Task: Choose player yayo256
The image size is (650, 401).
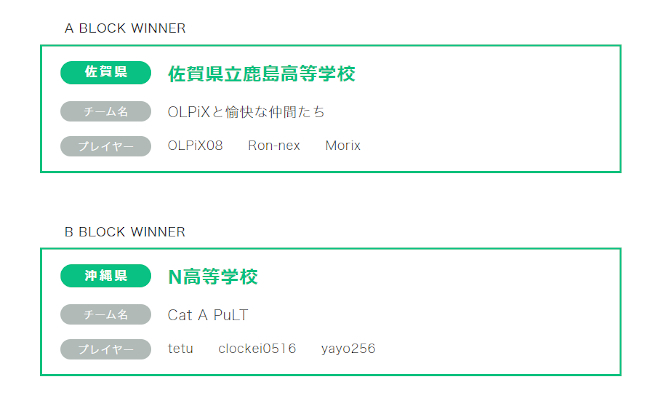Action: (x=348, y=349)
